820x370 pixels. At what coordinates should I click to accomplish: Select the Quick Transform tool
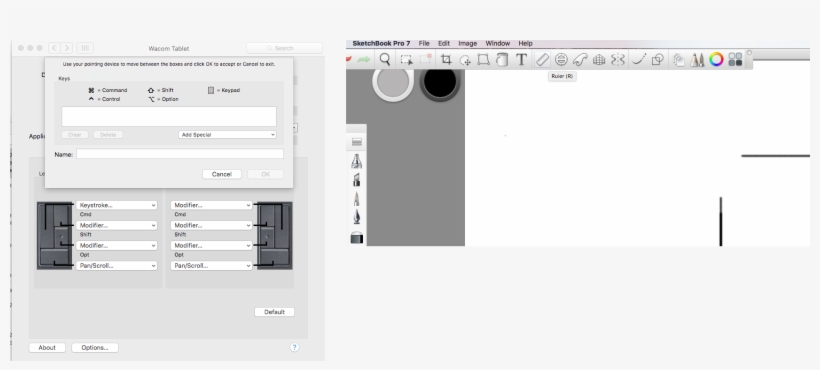[464, 60]
